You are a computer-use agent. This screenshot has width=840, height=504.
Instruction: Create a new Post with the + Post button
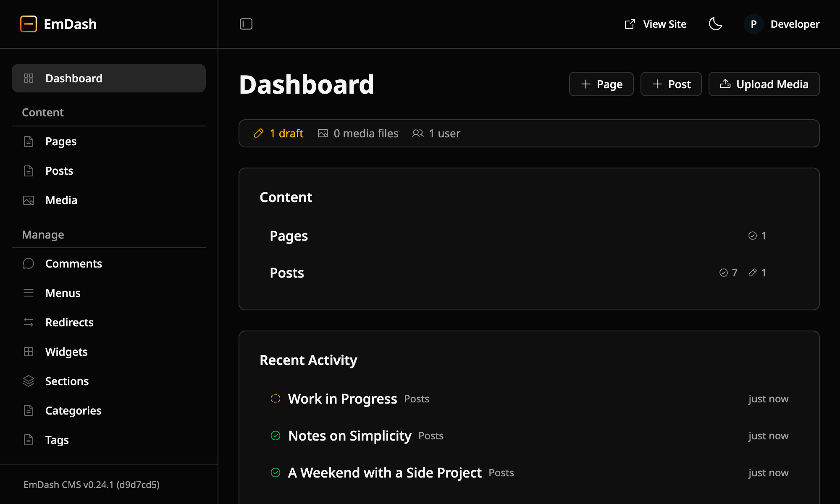click(671, 84)
